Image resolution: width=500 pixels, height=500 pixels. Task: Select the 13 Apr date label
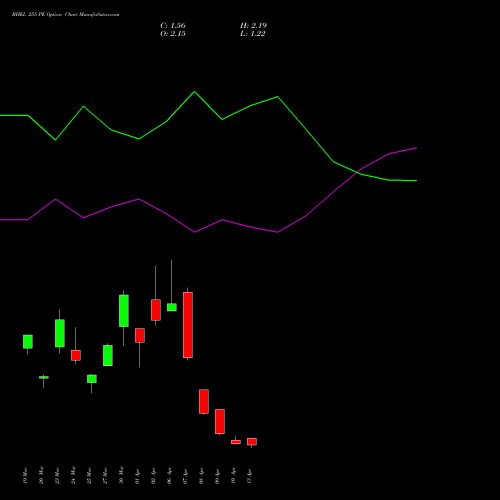(x=249, y=476)
